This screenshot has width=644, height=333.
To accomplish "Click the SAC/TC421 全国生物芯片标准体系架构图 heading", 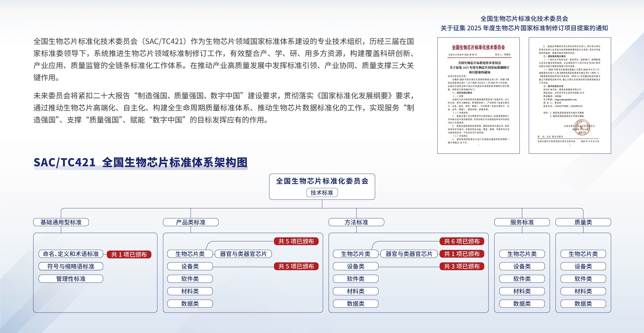I will coord(140,163).
